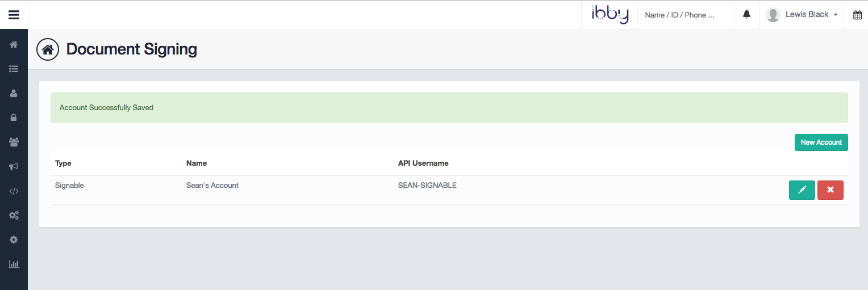Click the multiple gears sidebar icon
This screenshot has width=868, height=290.
(x=14, y=216)
